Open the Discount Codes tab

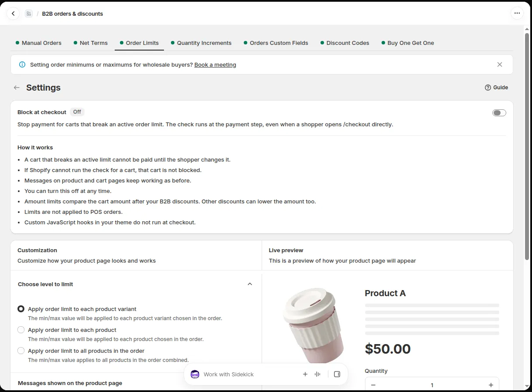pyautogui.click(x=344, y=43)
